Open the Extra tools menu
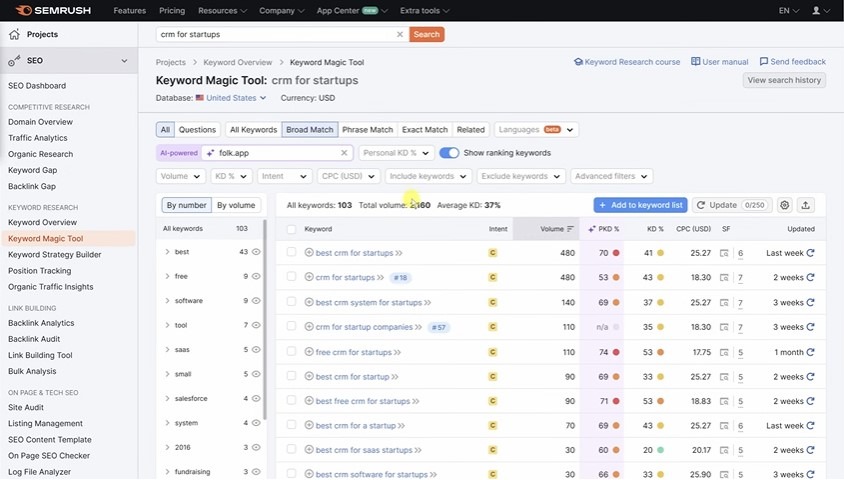The height and width of the screenshot is (480, 844). click(x=425, y=10)
